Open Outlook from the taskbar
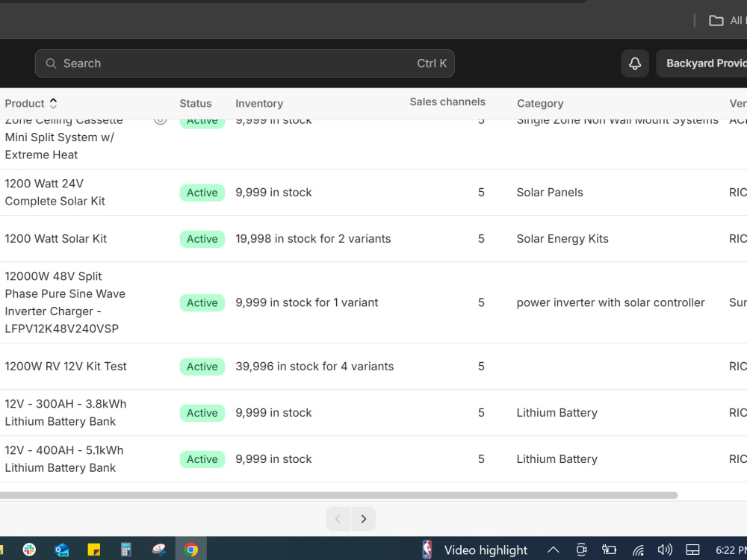The width and height of the screenshot is (747, 560). tap(61, 550)
